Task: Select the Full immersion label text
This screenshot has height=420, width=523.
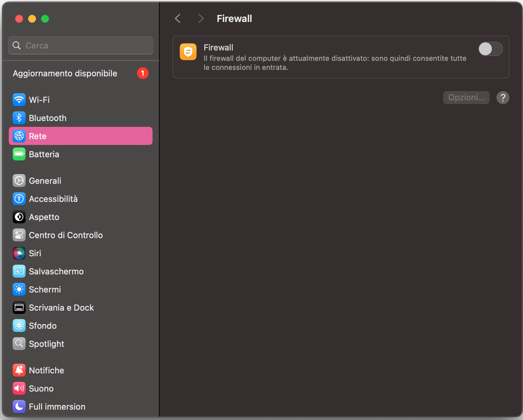Action: 57,406
